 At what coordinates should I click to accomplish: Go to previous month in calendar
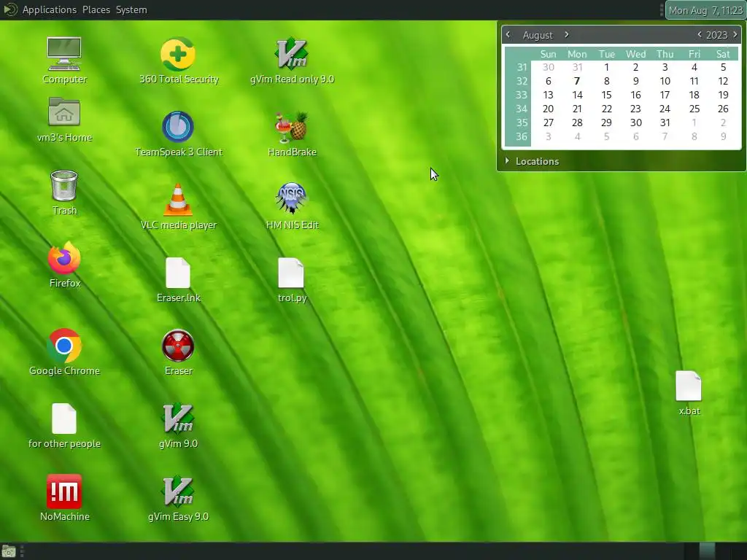pos(508,34)
